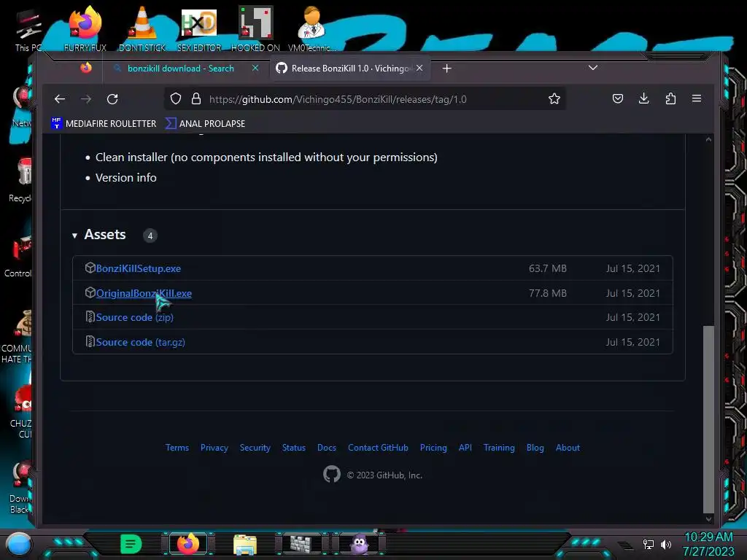Click the page vertical scrollbar thumb
The height and width of the screenshot is (560, 747).
pos(708,419)
